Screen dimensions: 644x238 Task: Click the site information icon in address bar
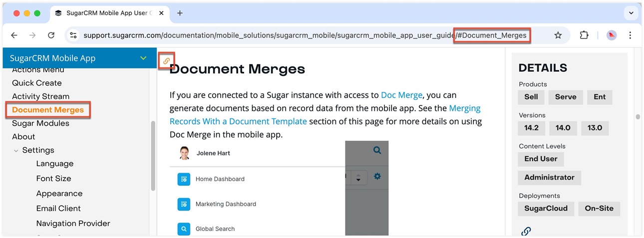coord(73,35)
